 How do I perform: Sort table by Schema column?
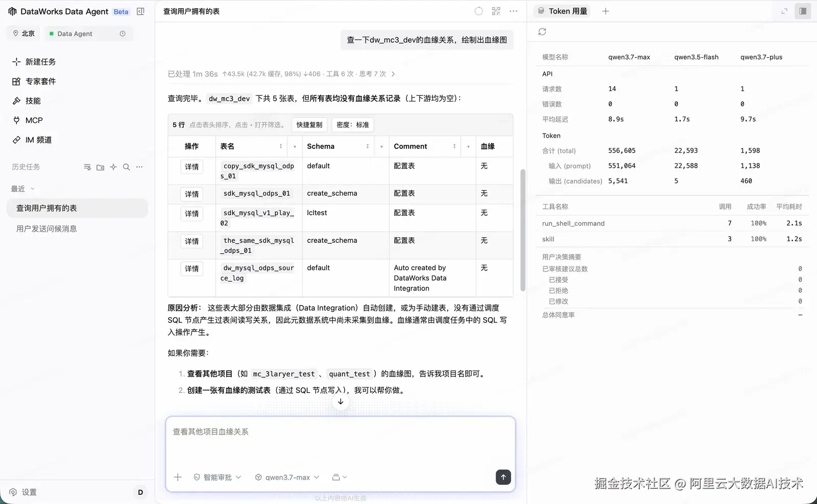368,146
